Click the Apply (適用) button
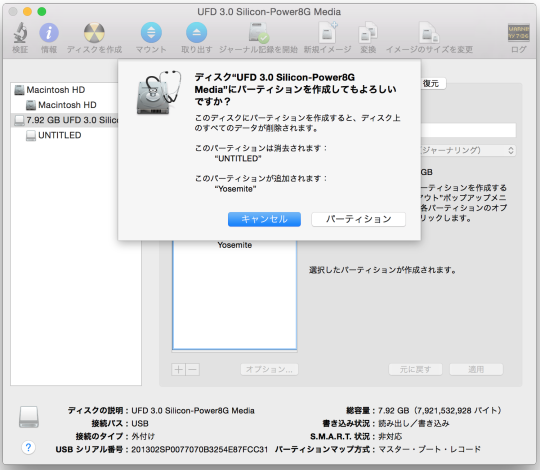The image size is (540, 470). [476, 369]
